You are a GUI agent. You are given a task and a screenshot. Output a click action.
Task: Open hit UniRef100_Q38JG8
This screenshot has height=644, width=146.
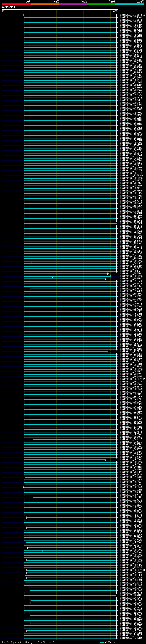coord(131,22)
